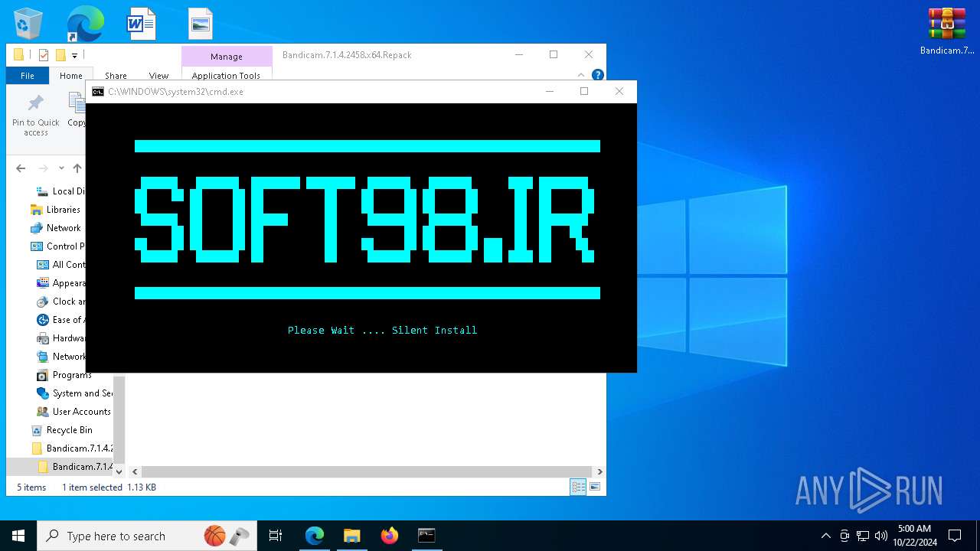Open All Control Panel Items tree entry
This screenshot has height=551, width=980.
61,265
